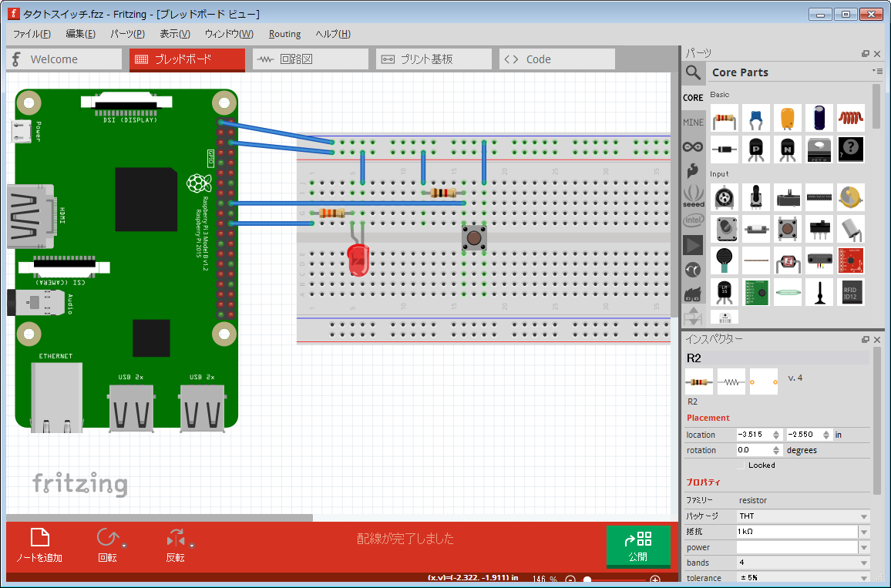Viewport: 891px width, 588px height.
Task: Switch to the Code tab
Action: coord(556,59)
